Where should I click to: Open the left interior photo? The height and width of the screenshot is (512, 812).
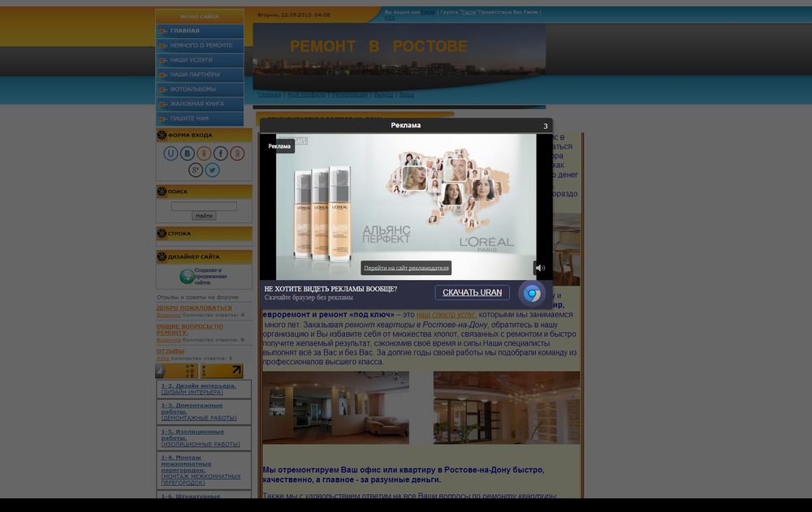335,407
